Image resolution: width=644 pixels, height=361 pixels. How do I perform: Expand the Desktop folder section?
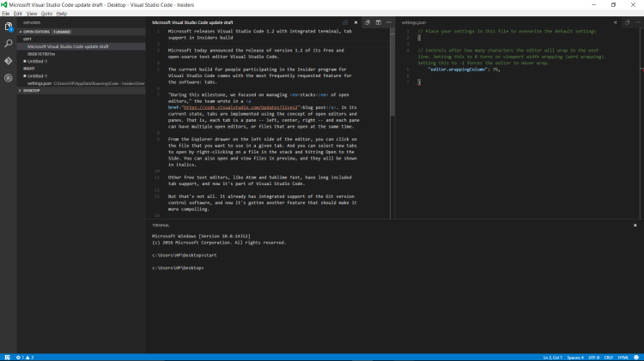(x=82, y=91)
